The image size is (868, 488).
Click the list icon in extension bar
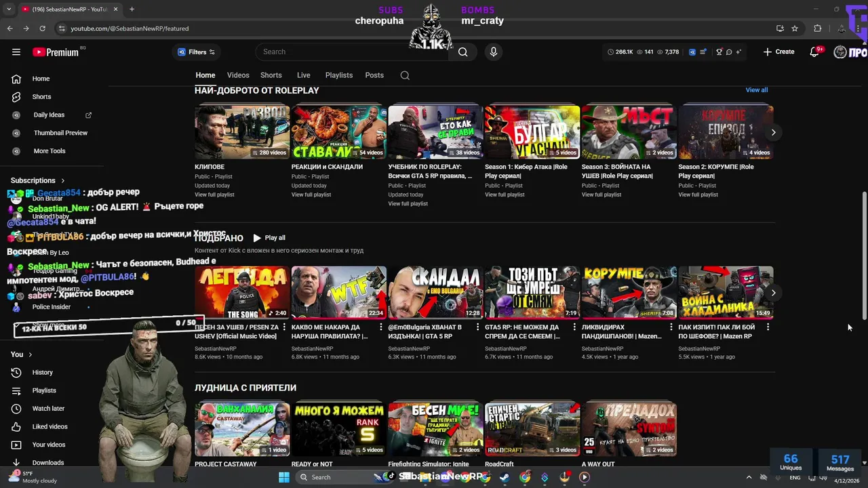coord(703,52)
